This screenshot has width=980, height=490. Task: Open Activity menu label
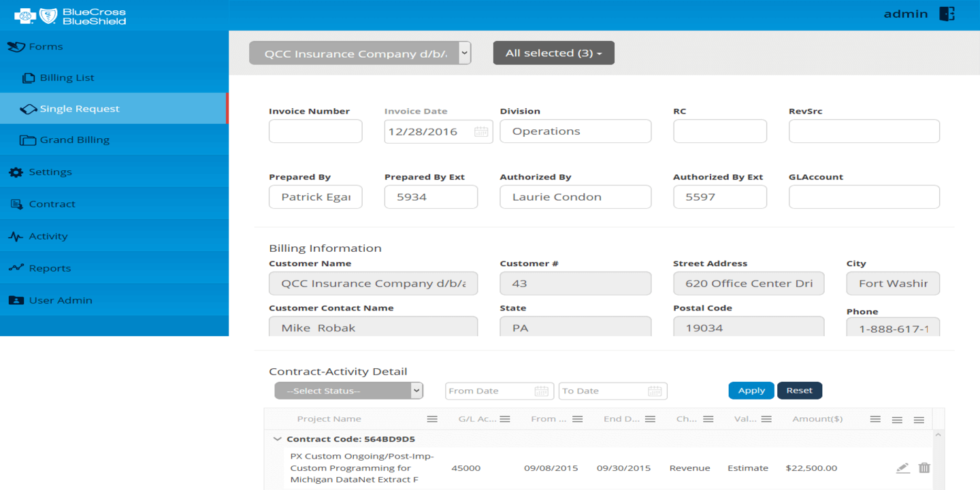48,236
